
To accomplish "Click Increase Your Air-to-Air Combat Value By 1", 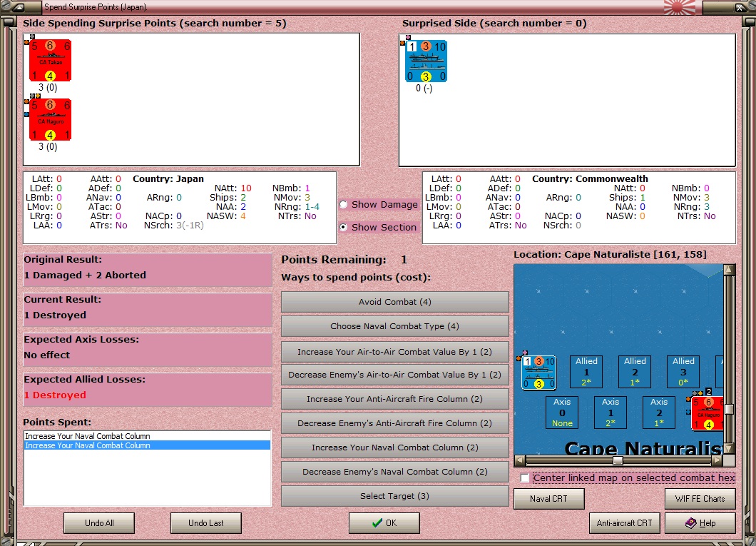I will (395, 352).
